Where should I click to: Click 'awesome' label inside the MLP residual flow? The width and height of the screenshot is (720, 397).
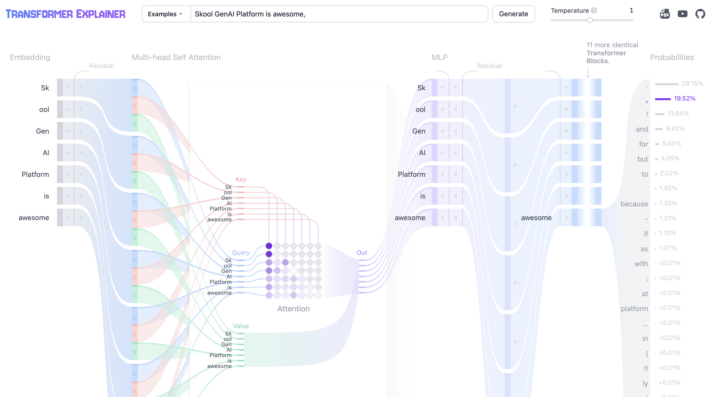(536, 218)
